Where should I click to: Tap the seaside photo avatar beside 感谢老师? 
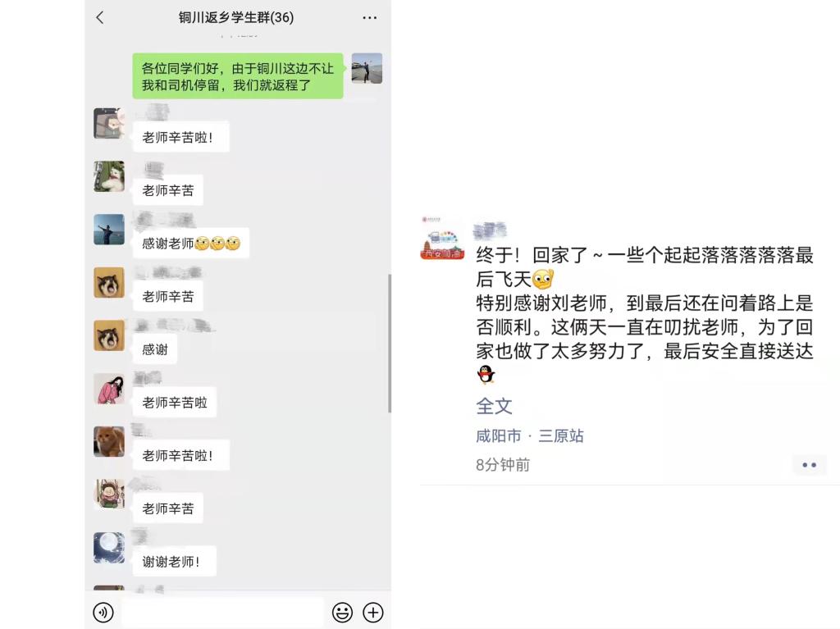tap(109, 230)
